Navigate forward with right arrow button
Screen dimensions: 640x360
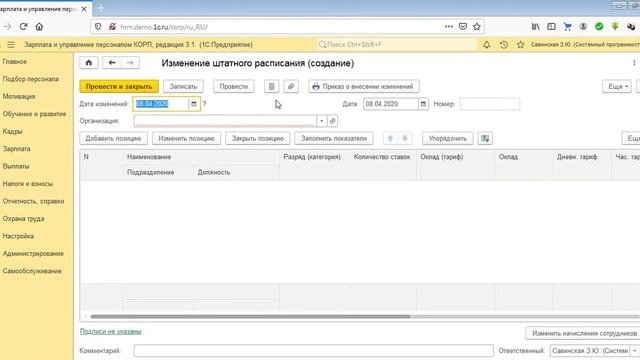(130, 63)
